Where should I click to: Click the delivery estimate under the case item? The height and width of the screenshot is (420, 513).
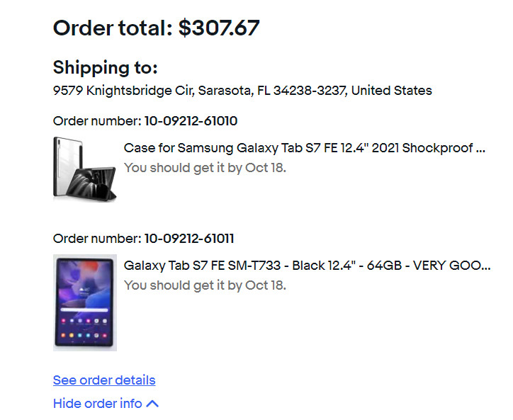coord(205,168)
